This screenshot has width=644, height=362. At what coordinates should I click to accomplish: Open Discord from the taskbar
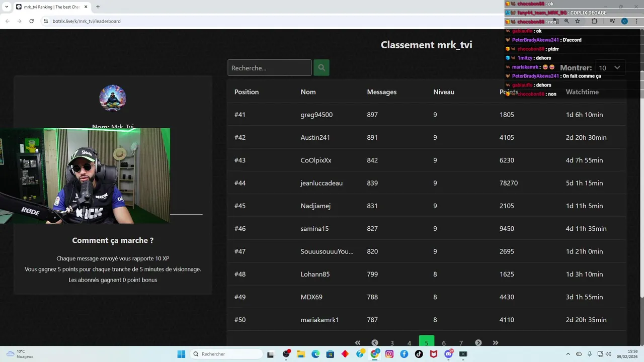[448, 354]
